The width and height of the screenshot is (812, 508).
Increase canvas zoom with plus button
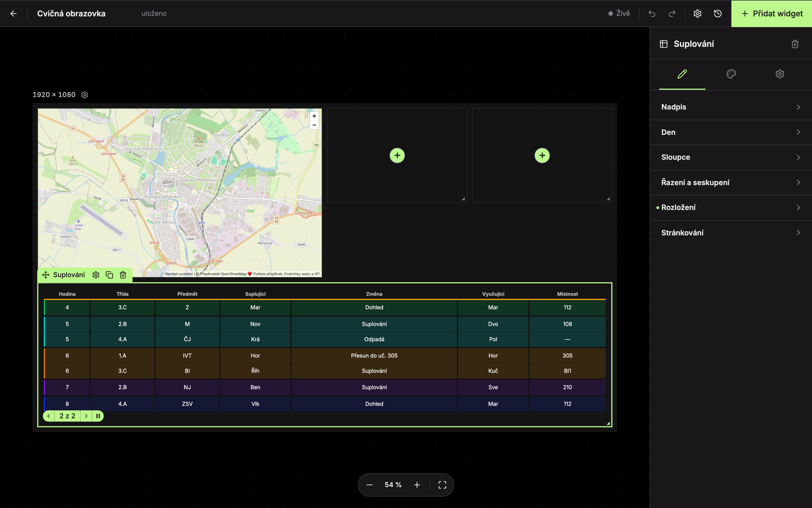click(x=417, y=485)
